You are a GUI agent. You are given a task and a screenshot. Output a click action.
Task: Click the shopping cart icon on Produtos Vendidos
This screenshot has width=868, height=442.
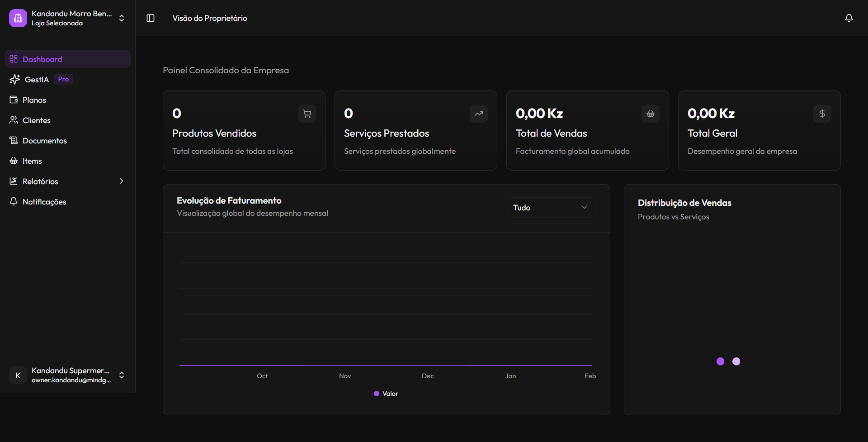(307, 114)
